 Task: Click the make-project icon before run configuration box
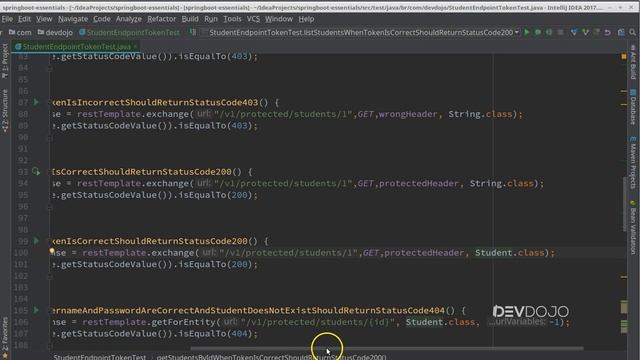point(193,32)
